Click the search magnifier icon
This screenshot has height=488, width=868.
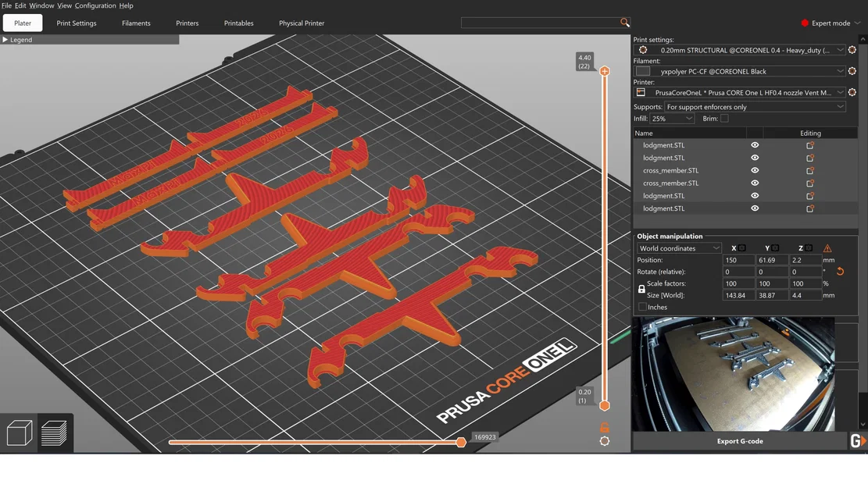point(624,23)
